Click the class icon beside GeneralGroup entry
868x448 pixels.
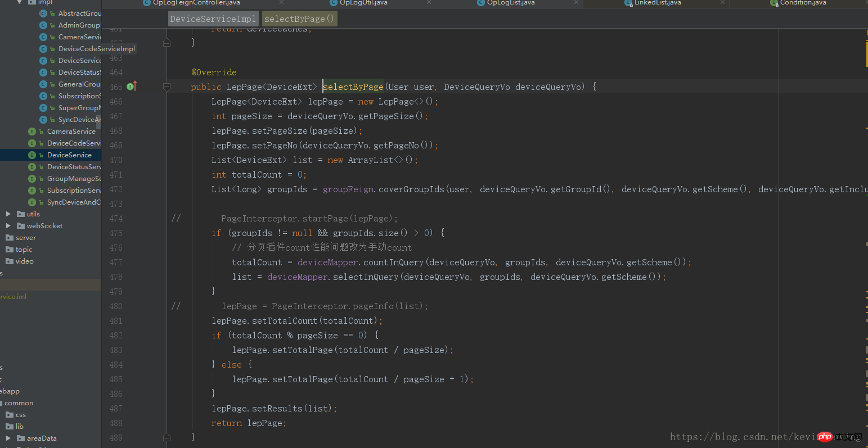pos(43,84)
